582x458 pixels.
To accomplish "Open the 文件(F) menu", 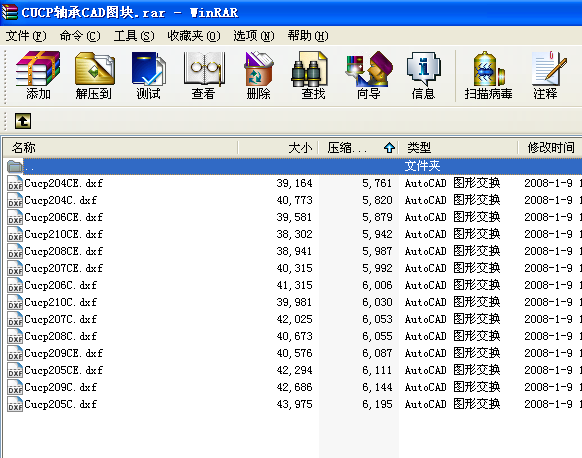I will tap(26, 36).
